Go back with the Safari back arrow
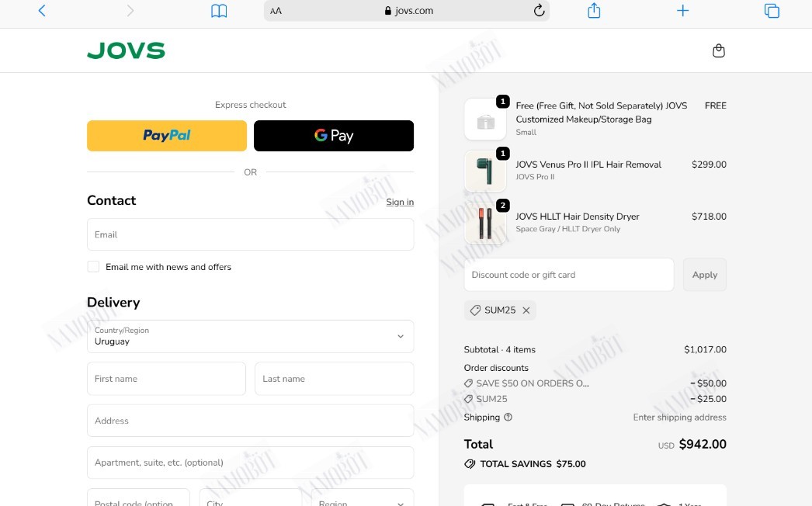The image size is (812, 506). (42, 10)
